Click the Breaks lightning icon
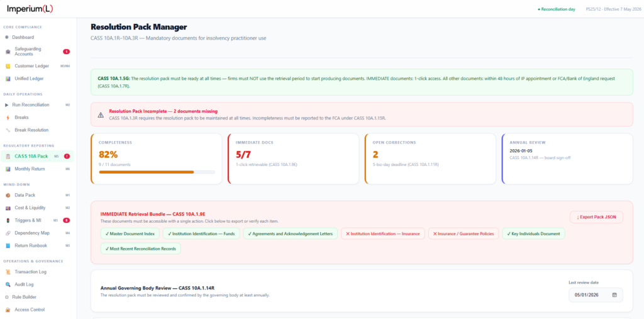 point(8,118)
